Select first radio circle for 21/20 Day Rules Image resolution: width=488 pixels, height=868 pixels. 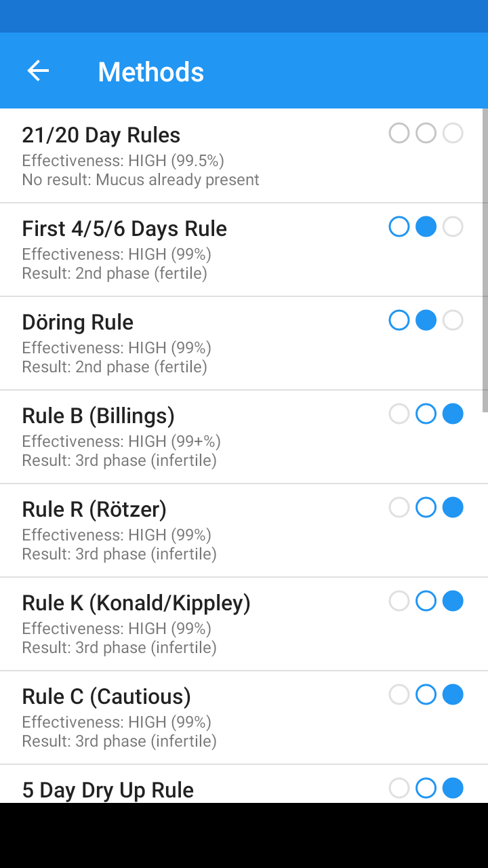[x=399, y=133]
